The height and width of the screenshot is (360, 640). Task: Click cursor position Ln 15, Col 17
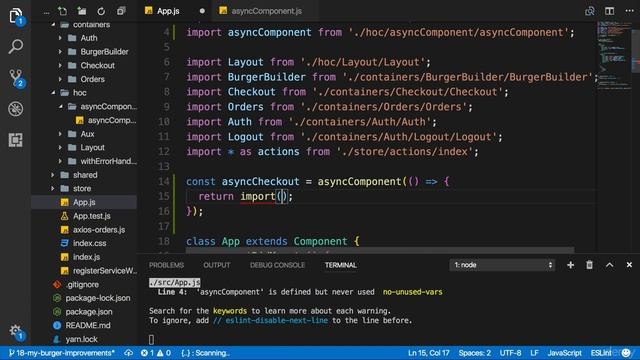point(428,353)
